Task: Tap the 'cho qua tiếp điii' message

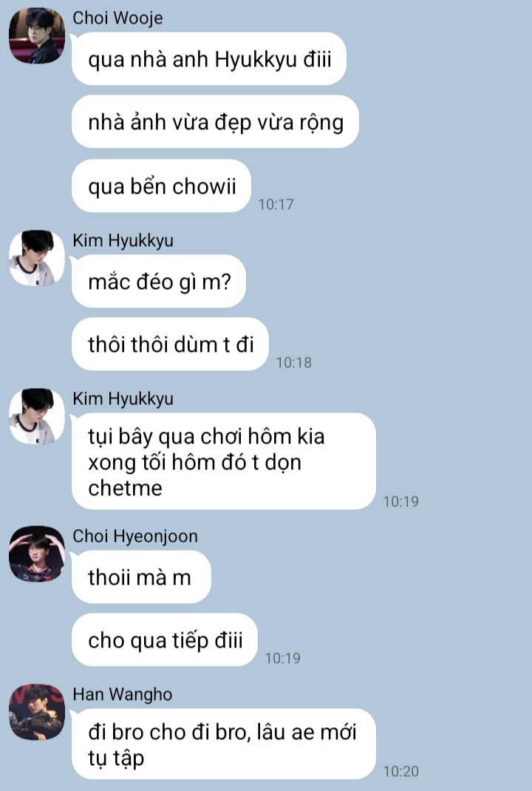Action: pos(164,639)
